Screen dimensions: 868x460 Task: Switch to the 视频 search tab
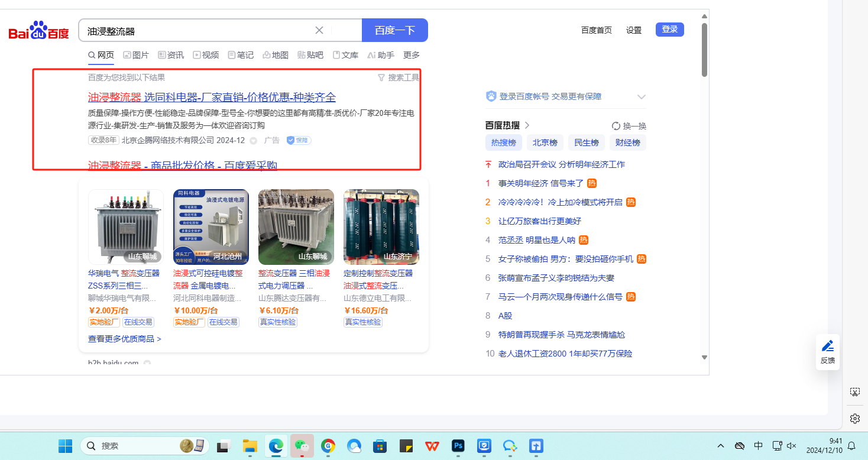(206, 55)
